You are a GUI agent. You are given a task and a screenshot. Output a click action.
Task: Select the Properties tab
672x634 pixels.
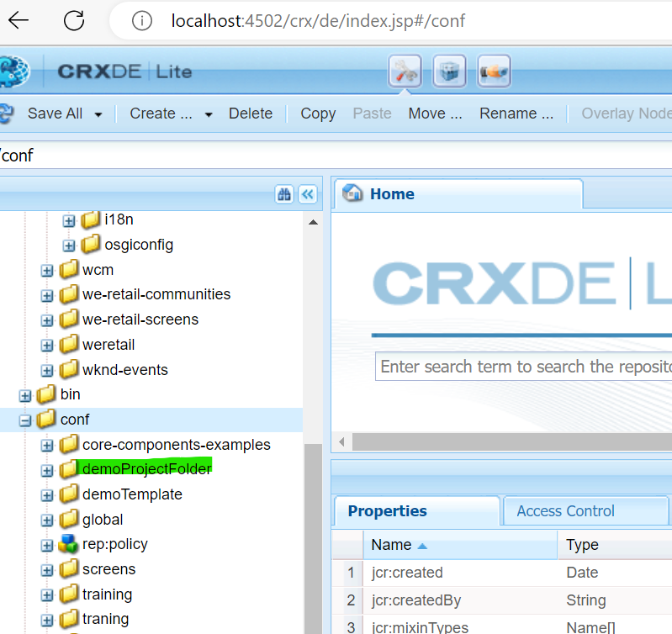click(x=417, y=510)
